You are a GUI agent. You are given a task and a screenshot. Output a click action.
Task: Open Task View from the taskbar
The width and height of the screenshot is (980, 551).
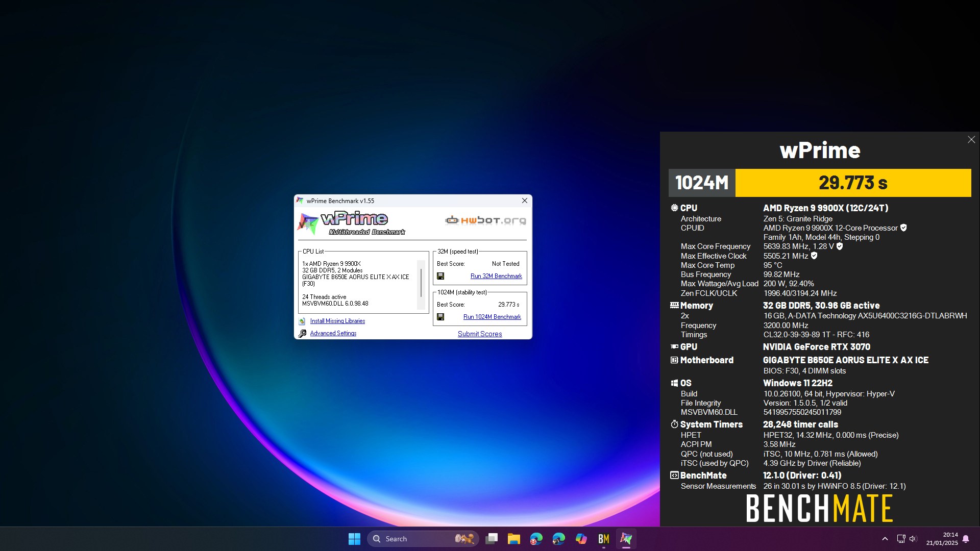[x=492, y=539]
